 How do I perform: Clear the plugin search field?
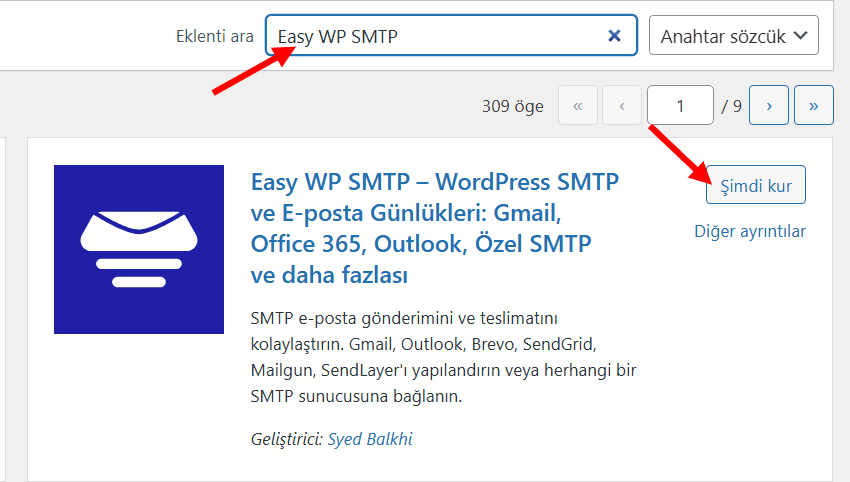click(x=614, y=36)
